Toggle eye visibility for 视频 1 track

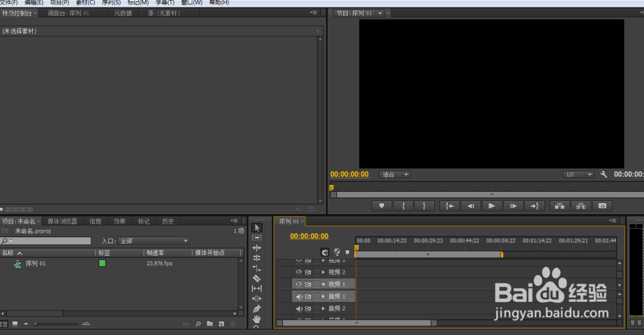pyautogui.click(x=299, y=284)
